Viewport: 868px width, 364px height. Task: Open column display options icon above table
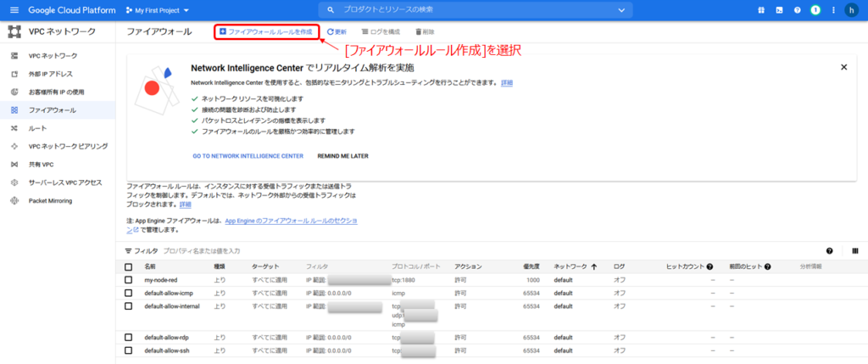pos(852,251)
